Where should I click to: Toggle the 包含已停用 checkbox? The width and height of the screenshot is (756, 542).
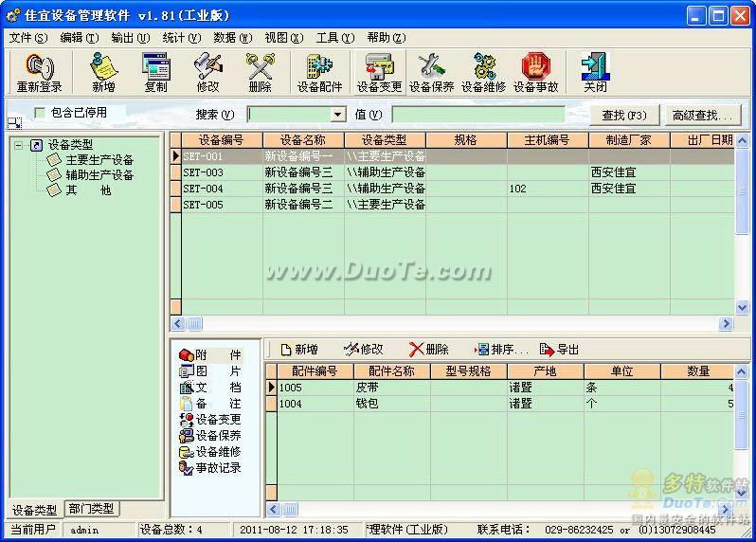click(40, 113)
